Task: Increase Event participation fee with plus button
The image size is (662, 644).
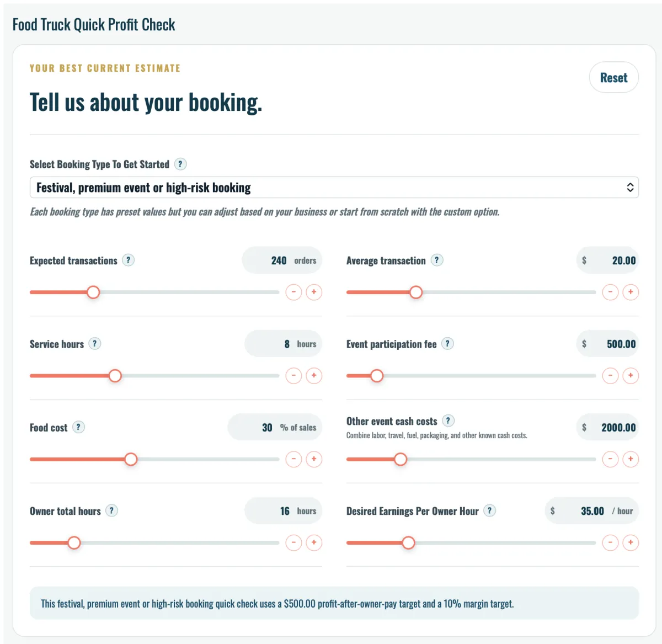Action: pos(631,376)
